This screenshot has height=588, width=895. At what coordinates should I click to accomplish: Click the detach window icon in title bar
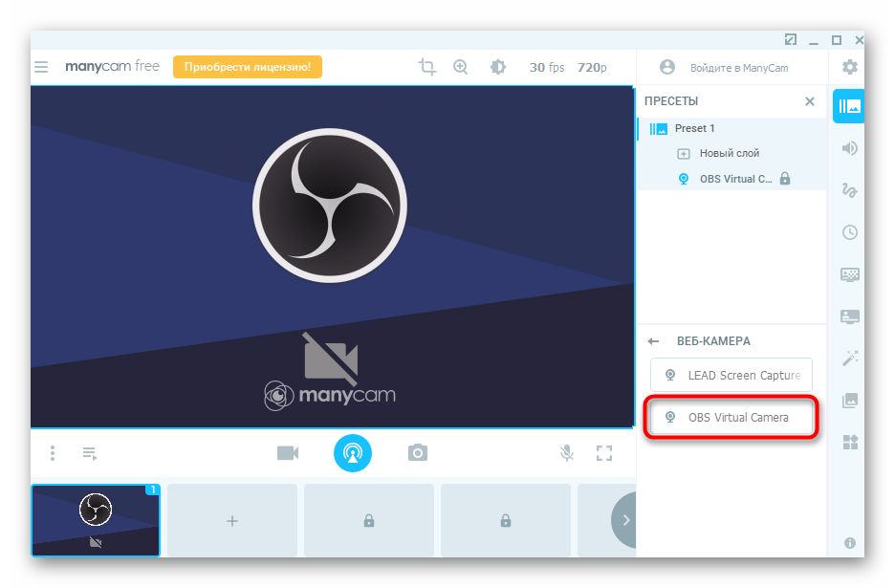[x=791, y=39]
